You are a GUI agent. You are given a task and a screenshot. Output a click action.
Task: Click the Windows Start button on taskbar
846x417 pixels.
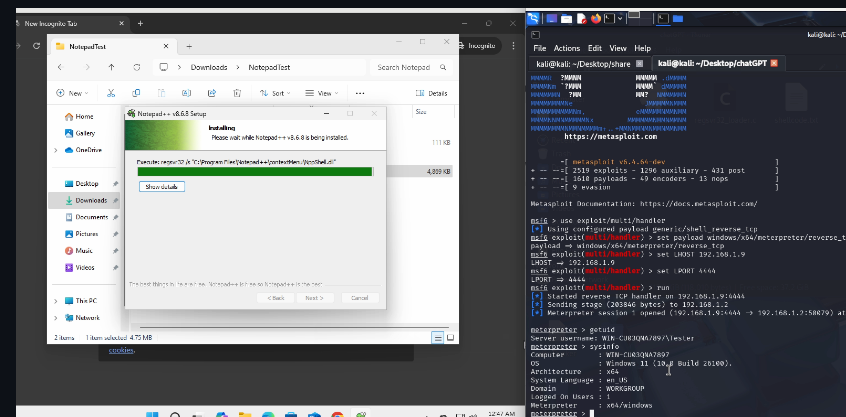152,414
